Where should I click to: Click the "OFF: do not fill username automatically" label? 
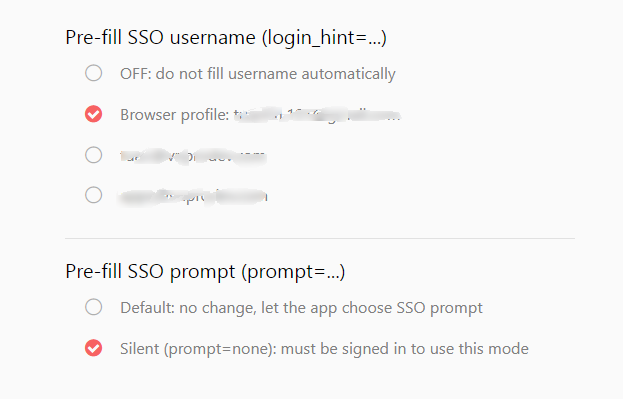click(258, 73)
